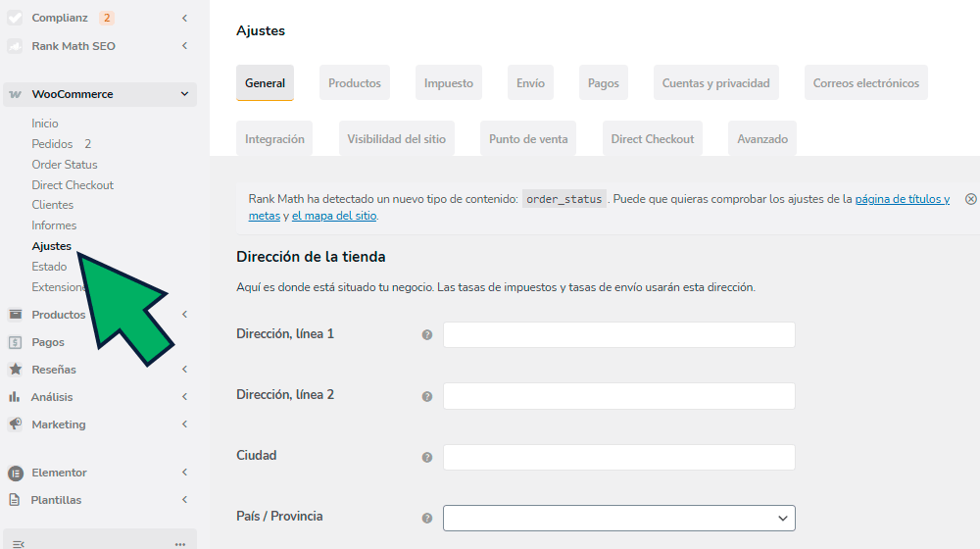
Task: Click help icon beside Dirección, línea 2
Action: tap(427, 396)
